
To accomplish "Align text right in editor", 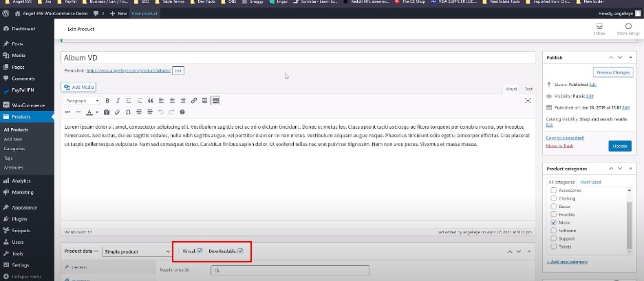I will (183, 101).
